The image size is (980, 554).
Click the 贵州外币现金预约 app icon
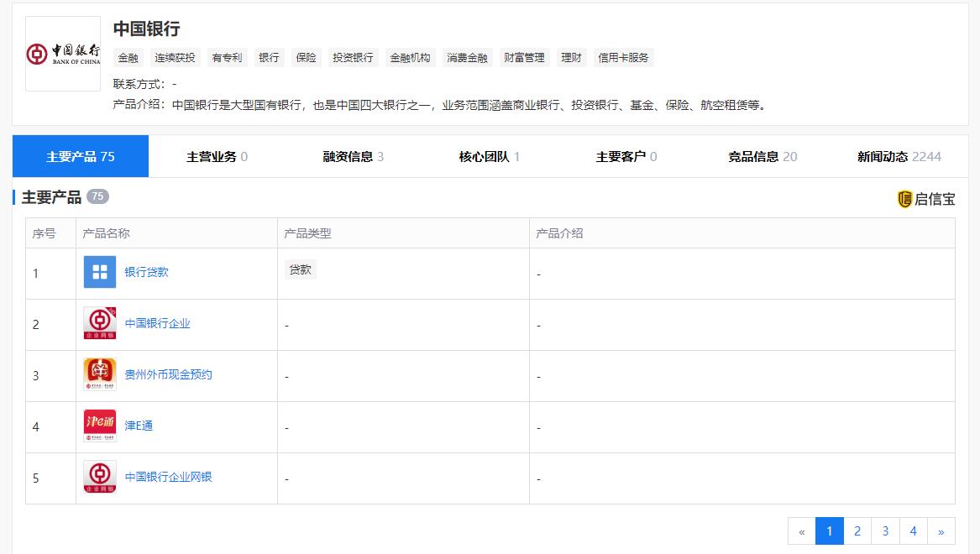[100, 374]
